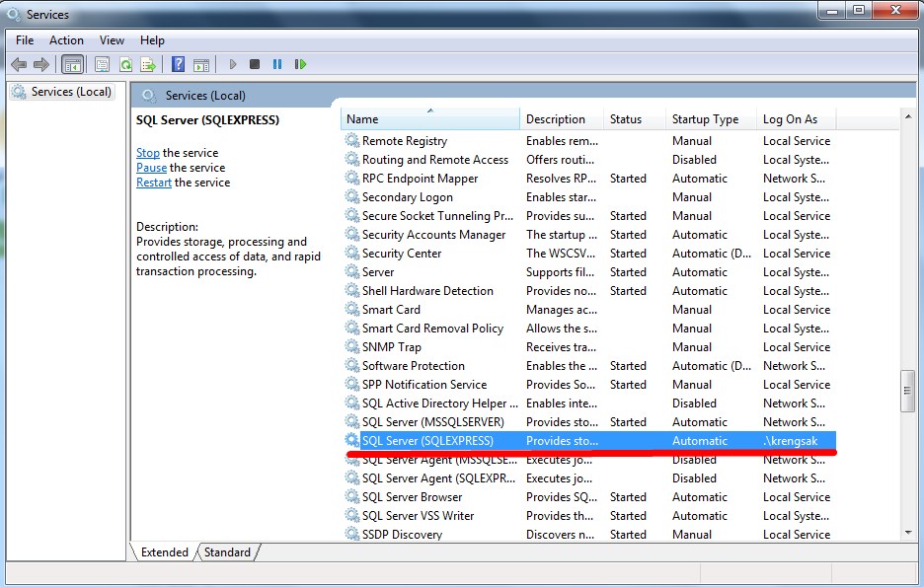The image size is (924, 587).
Task: Click the vertical scrollbar thumb
Action: tap(908, 391)
